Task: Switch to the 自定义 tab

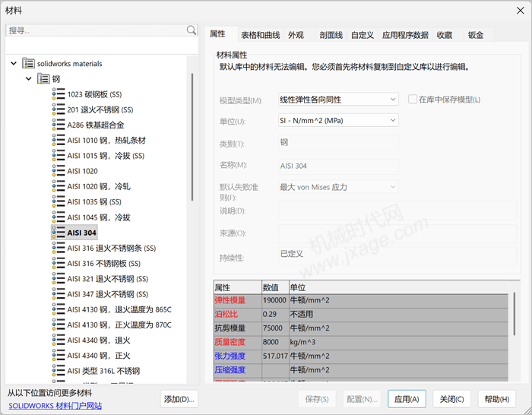Action: click(362, 35)
